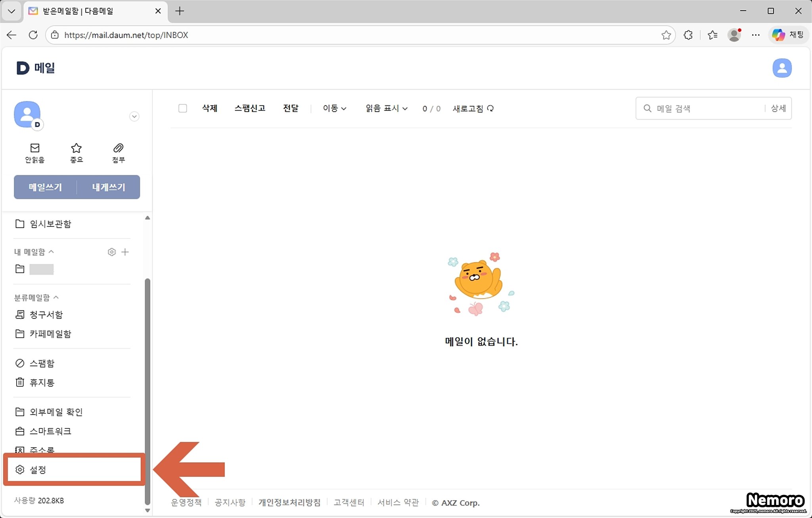
Task: Open the browser extensions icon
Action: pos(688,35)
